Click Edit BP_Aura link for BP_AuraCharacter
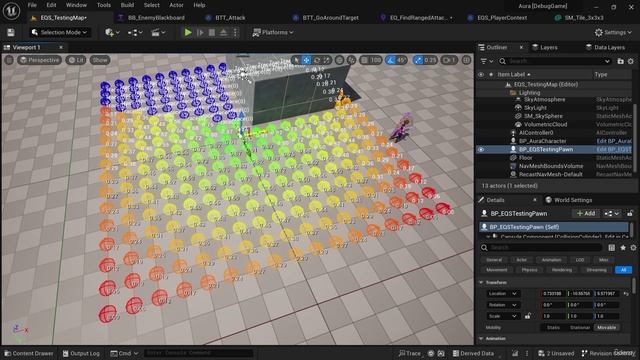640x360 pixels. [614, 141]
